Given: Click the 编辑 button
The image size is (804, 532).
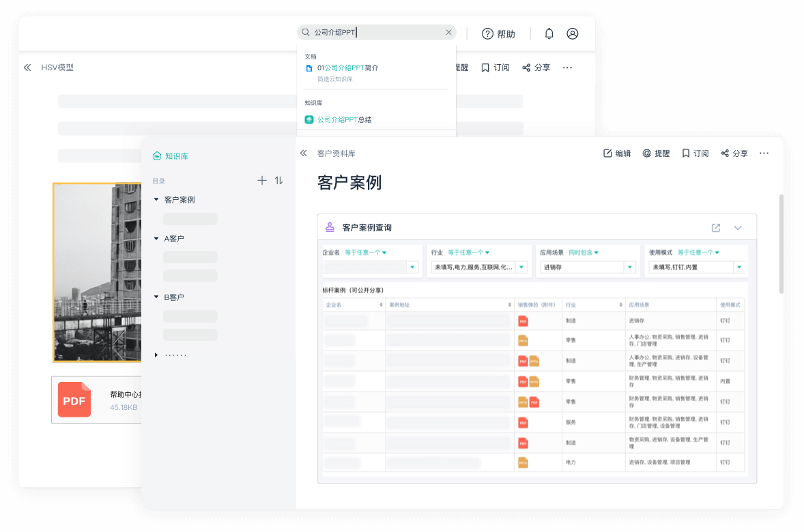Looking at the screenshot, I should 617,153.
